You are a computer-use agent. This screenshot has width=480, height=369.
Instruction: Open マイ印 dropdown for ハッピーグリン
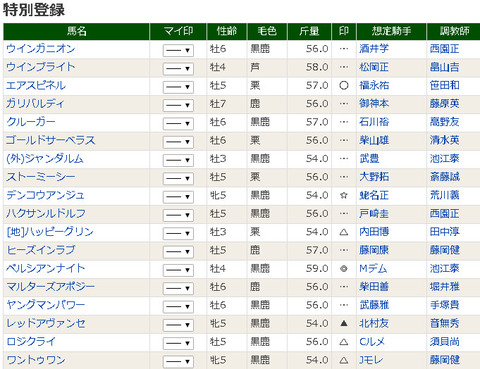click(178, 234)
